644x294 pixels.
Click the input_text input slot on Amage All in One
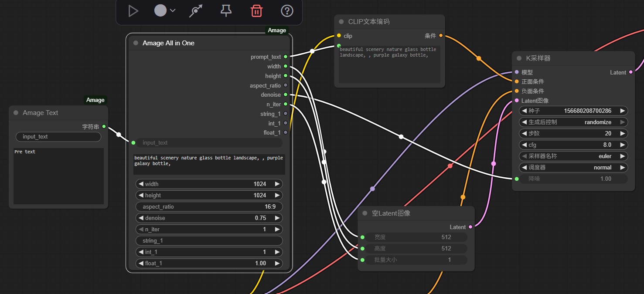point(133,143)
